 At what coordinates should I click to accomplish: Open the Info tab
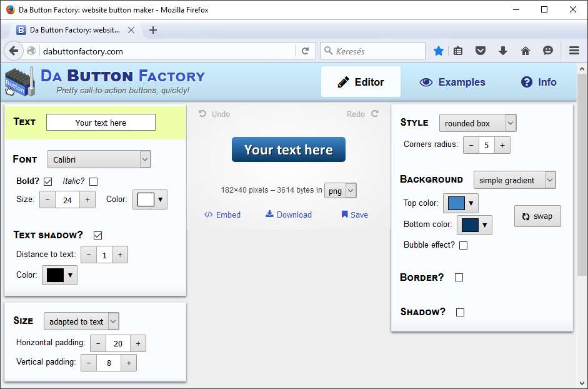coord(539,82)
